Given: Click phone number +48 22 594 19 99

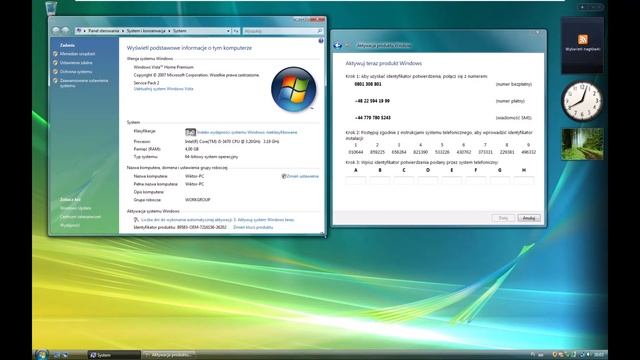Looking at the screenshot, I should tap(372, 101).
